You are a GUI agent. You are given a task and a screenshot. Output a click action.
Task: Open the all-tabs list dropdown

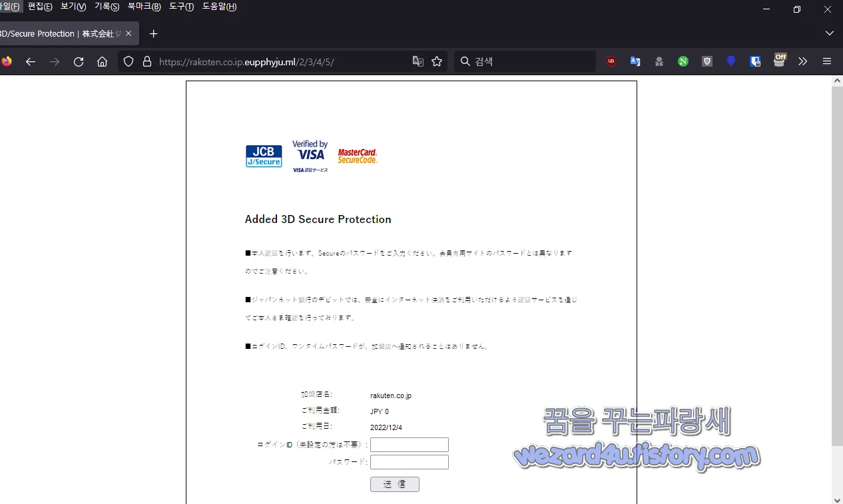tap(830, 33)
